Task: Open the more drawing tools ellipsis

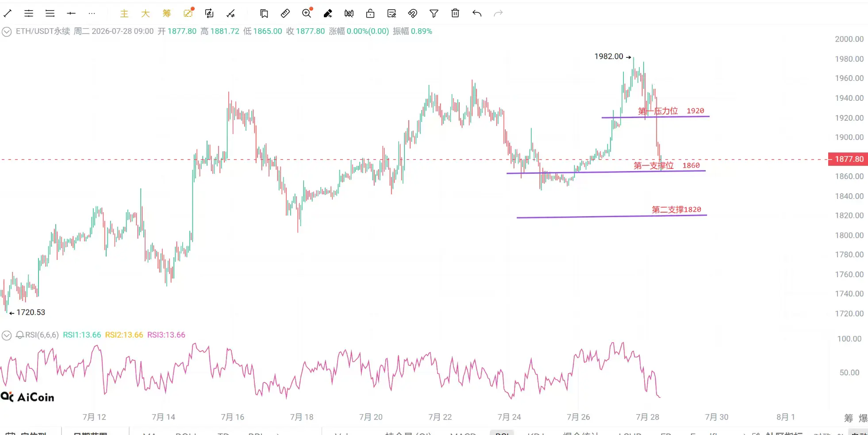Action: click(x=92, y=14)
